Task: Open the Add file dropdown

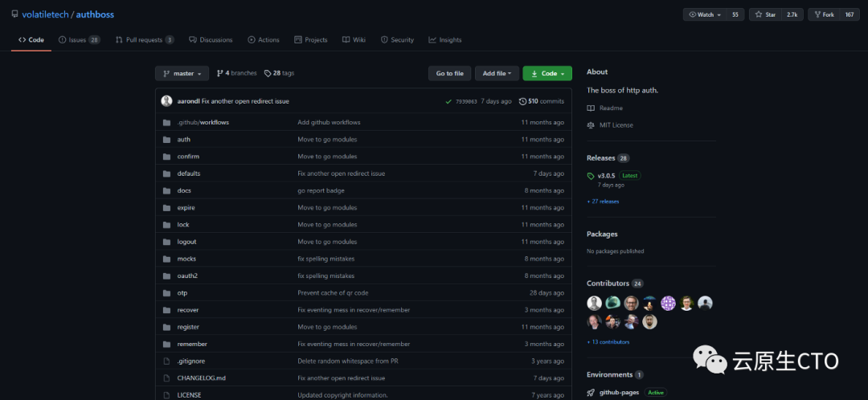Action: tap(497, 74)
